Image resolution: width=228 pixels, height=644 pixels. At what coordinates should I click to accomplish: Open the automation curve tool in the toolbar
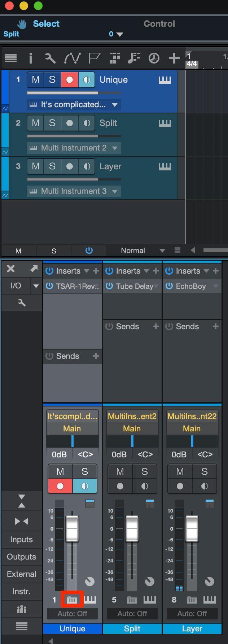point(72,58)
